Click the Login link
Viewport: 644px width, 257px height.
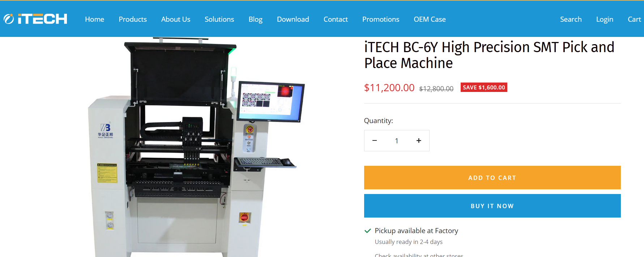click(x=605, y=19)
